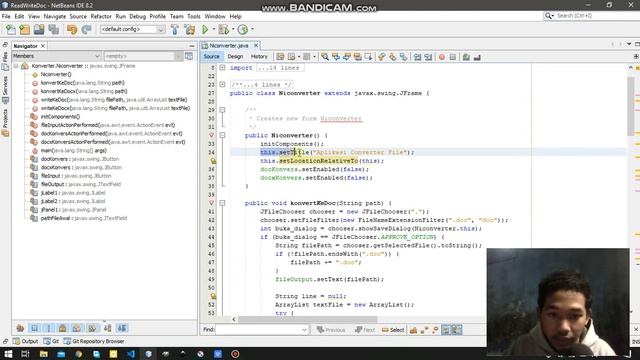The height and width of the screenshot is (360, 640).
Task: Open the File menu
Action: pos(6,16)
